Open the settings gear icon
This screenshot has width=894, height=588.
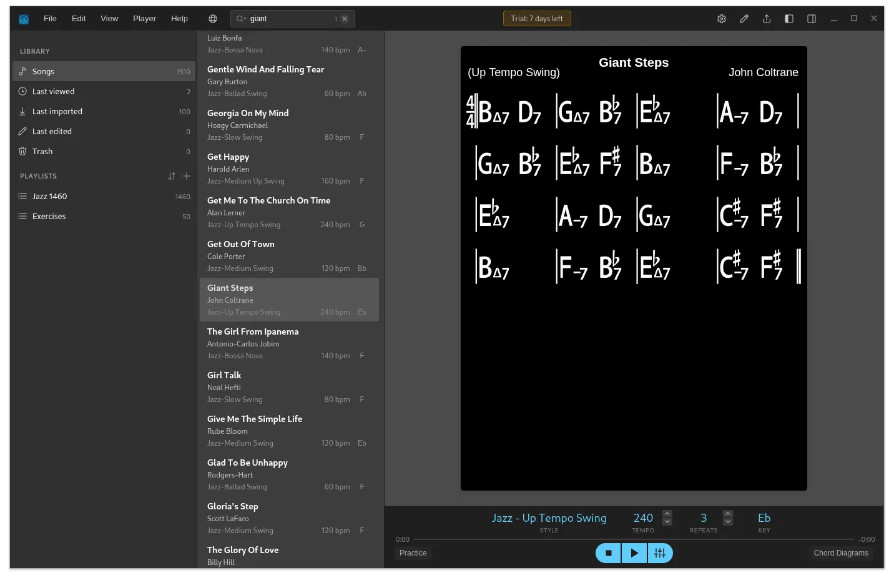(x=722, y=19)
